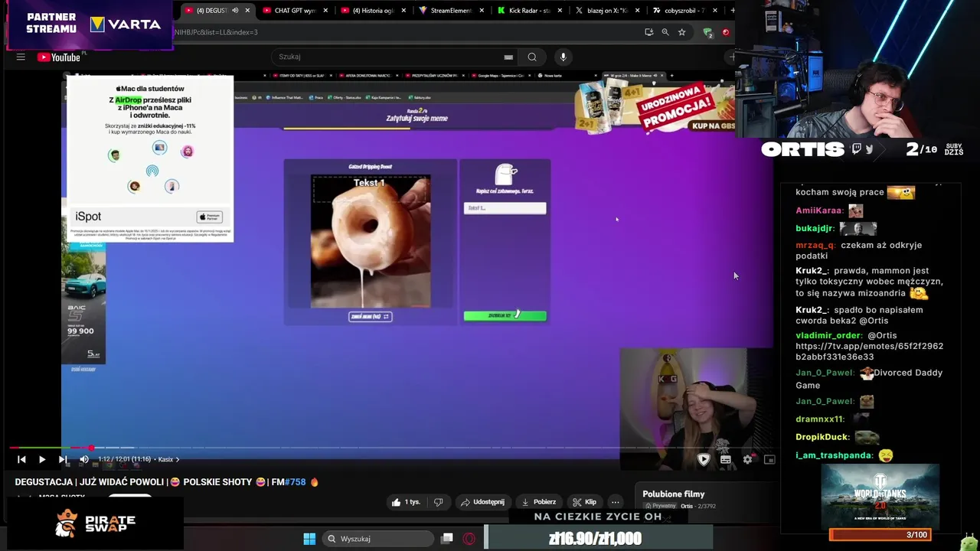
Task: Create a clip with Klip button
Action: pos(584,502)
